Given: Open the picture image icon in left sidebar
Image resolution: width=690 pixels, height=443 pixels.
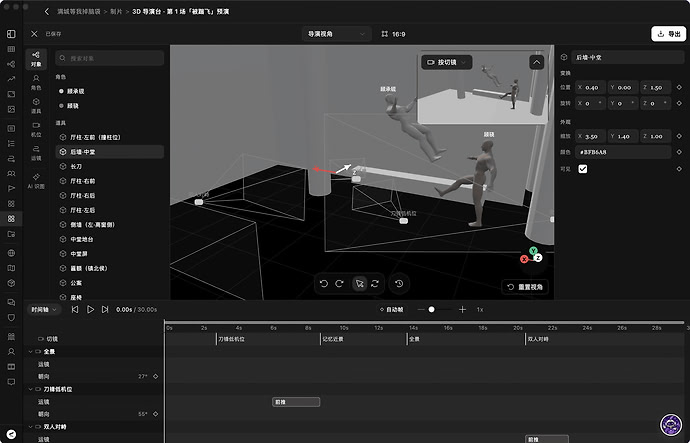Looking at the screenshot, I should 11,109.
